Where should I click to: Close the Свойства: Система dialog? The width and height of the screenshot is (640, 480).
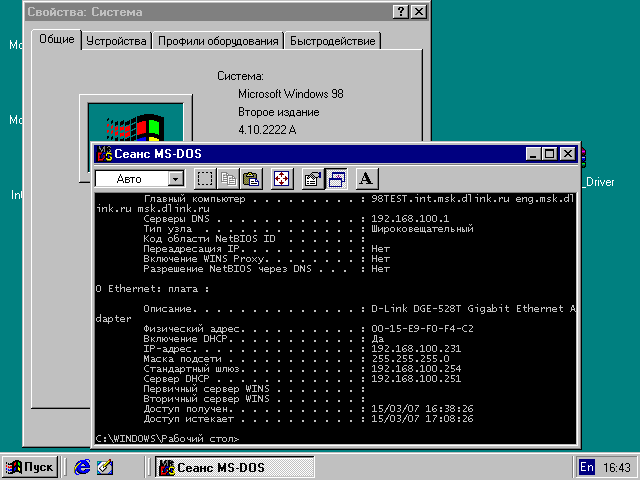click(x=418, y=12)
